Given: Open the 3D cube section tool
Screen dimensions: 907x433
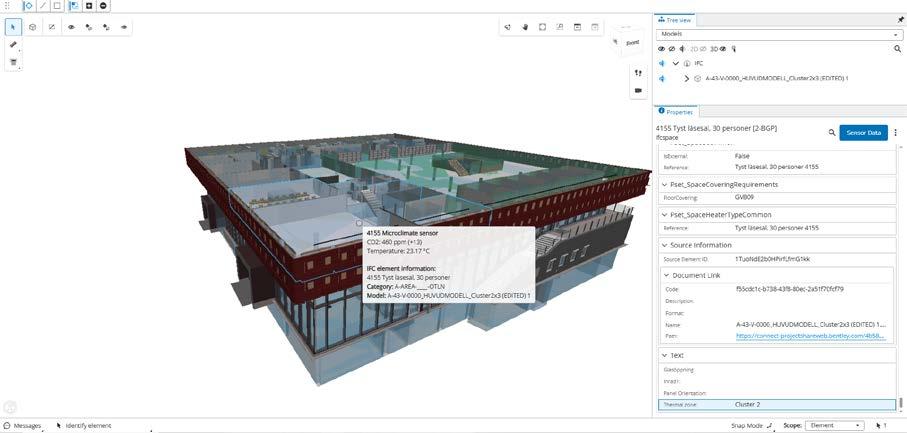Looking at the screenshot, I should 33,27.
